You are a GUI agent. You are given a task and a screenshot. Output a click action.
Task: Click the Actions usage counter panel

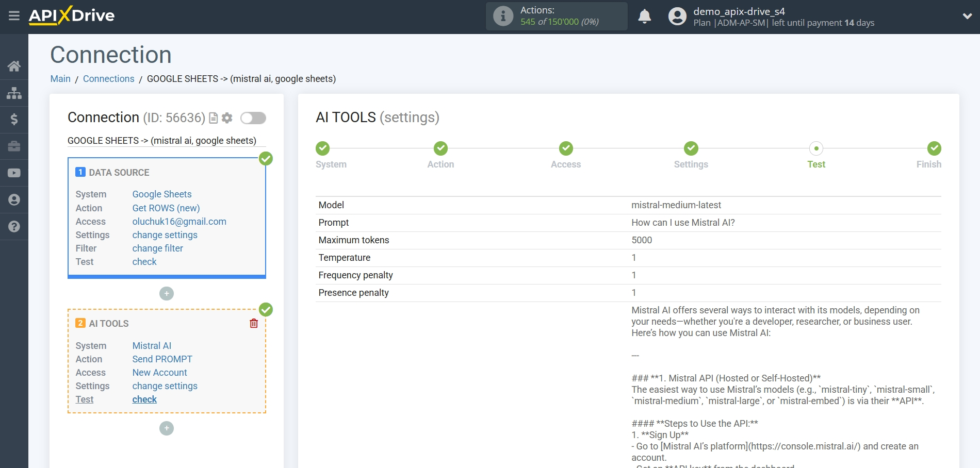point(557,16)
